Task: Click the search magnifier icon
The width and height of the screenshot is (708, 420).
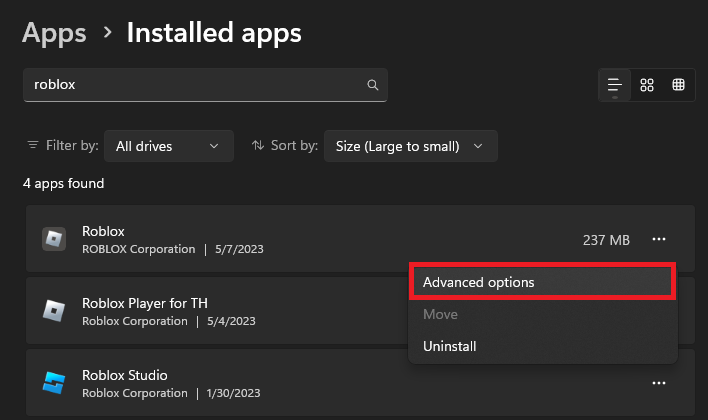Action: click(373, 85)
